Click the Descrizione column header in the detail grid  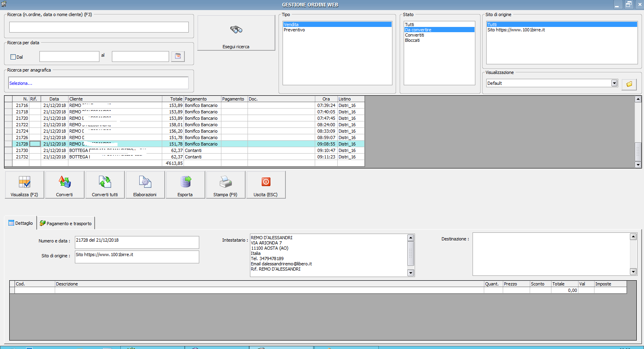269,284
